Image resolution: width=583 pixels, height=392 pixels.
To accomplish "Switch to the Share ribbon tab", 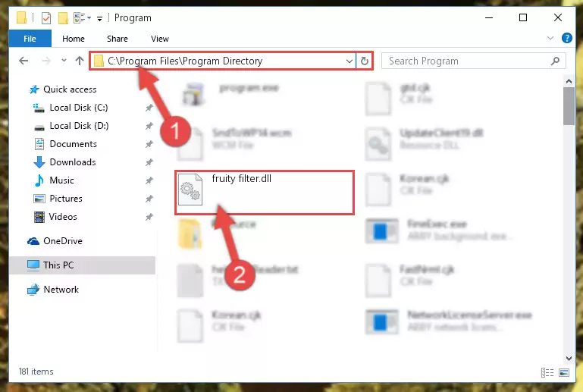I will tap(117, 39).
